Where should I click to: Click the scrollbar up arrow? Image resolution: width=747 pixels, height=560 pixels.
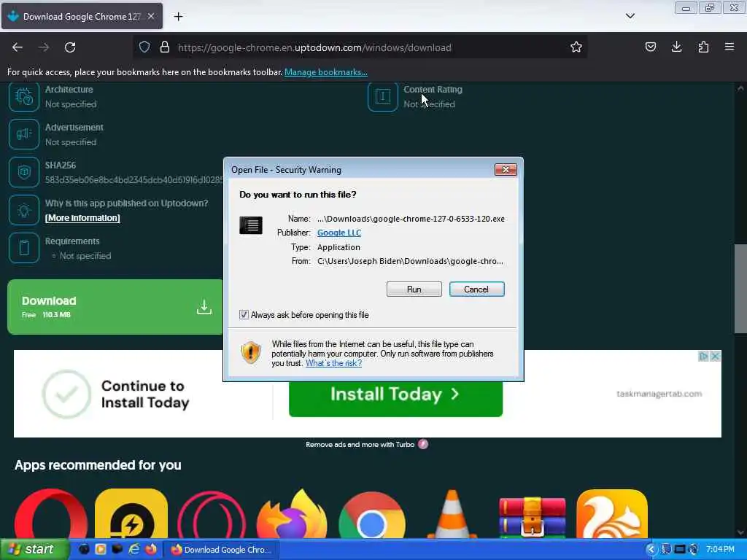point(740,88)
